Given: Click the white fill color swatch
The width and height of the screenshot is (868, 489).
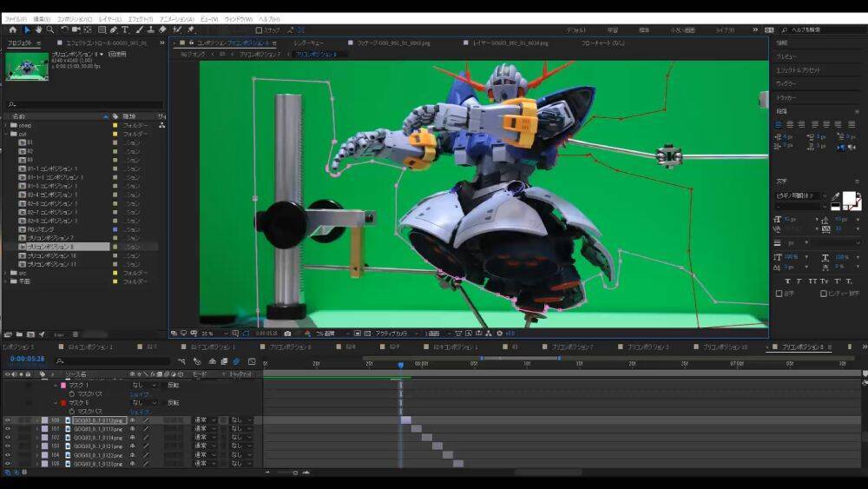Looking at the screenshot, I should click(x=850, y=198).
